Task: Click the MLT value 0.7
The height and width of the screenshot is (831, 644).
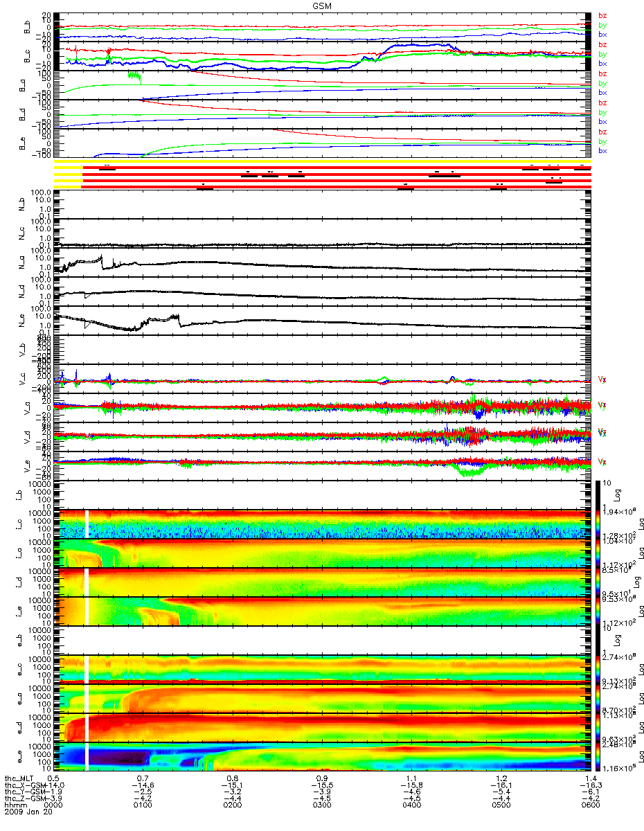Action: point(143,778)
